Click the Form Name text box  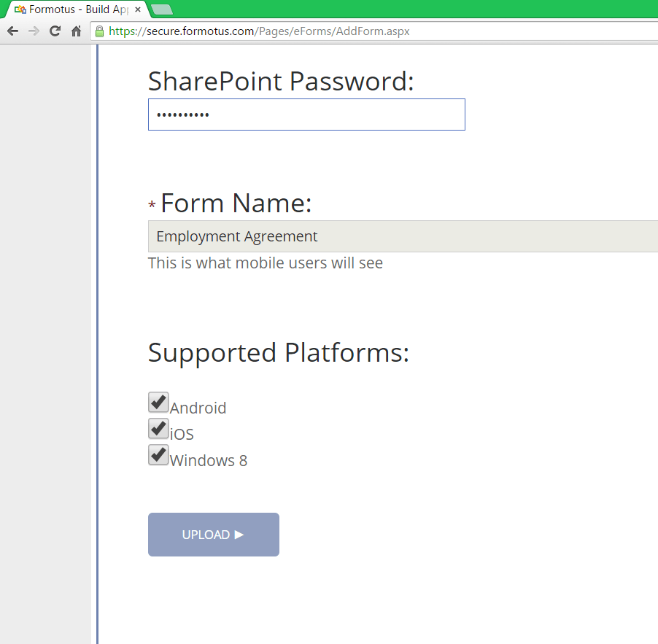pyautogui.click(x=403, y=236)
